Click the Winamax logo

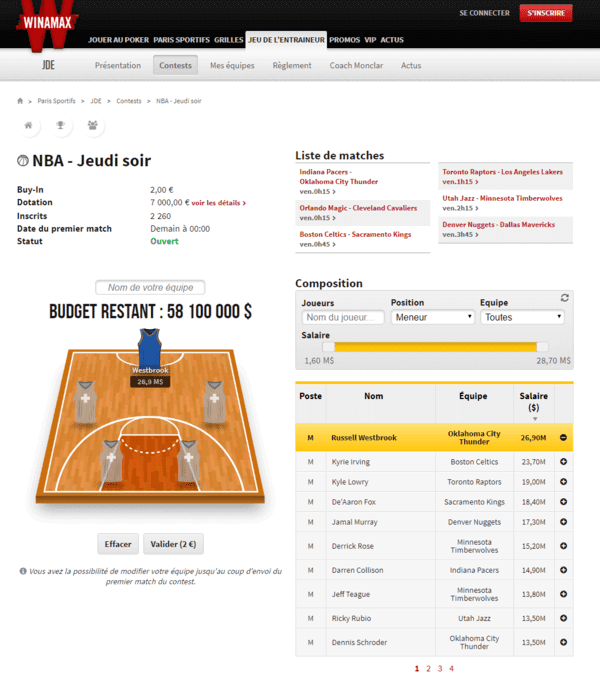click(47, 24)
